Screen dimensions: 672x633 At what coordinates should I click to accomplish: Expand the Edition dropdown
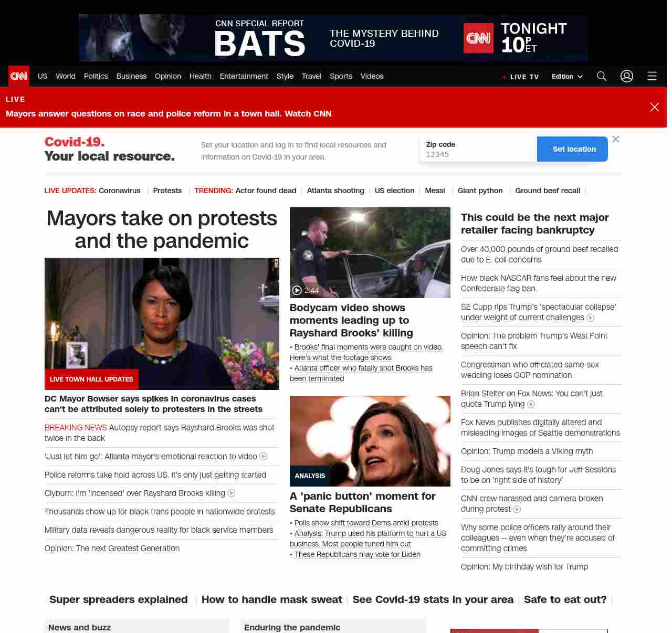(567, 77)
